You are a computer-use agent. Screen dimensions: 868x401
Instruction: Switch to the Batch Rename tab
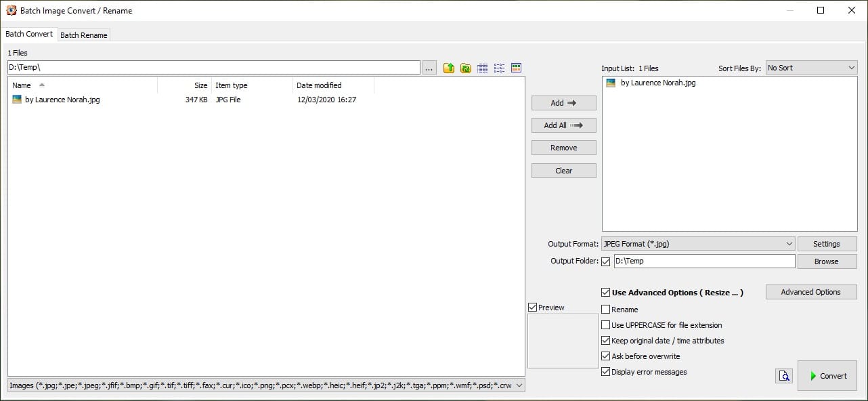[83, 35]
